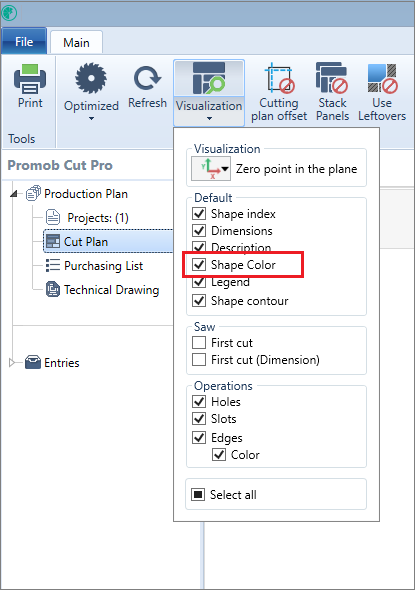Click the Select all checkbox
415x590 pixels.
click(198, 494)
